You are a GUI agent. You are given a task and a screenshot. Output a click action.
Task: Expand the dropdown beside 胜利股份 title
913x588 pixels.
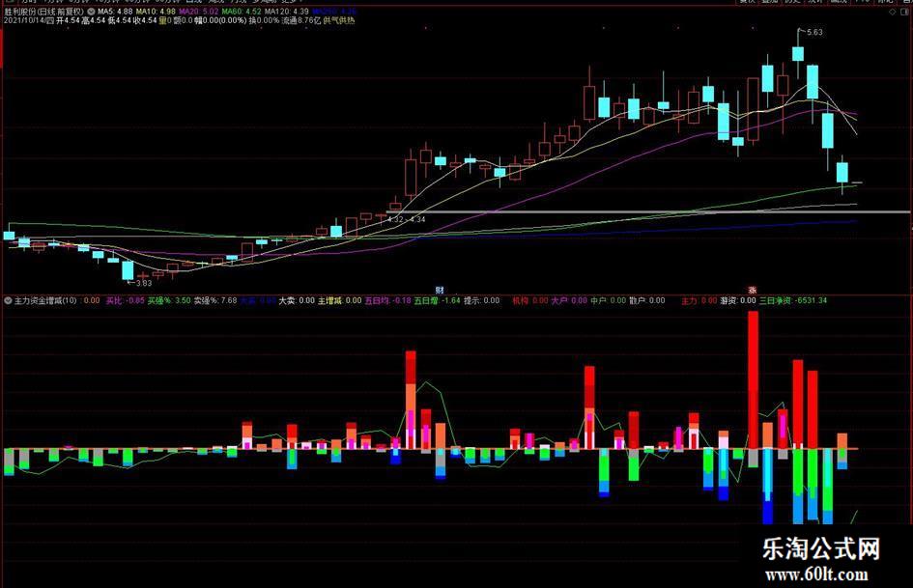click(x=92, y=12)
